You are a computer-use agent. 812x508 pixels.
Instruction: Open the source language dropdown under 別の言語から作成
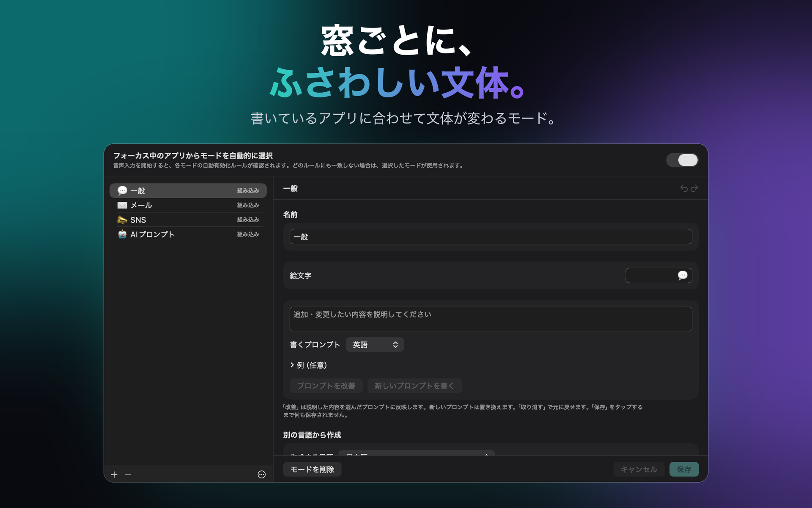[x=417, y=453]
